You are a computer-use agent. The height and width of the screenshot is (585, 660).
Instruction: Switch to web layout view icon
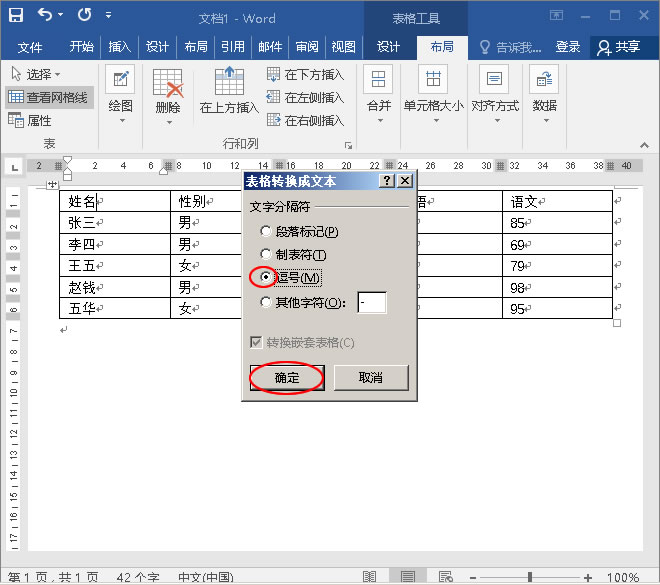pos(445,577)
